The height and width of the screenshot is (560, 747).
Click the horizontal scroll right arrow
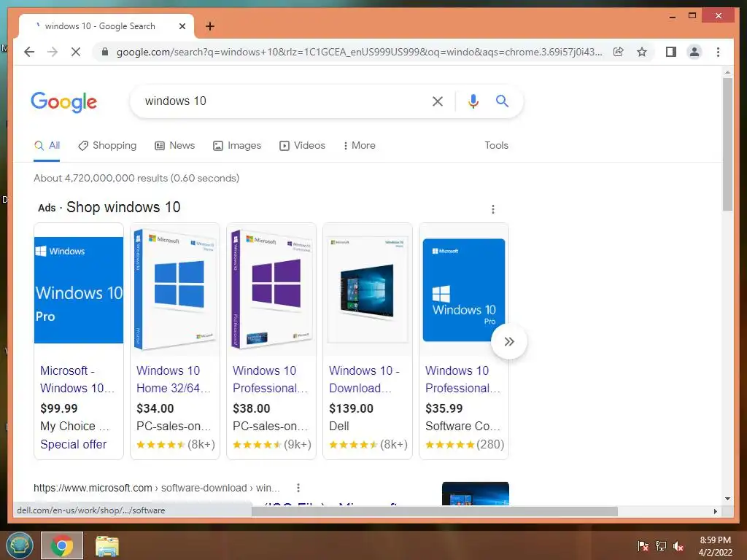click(715, 511)
